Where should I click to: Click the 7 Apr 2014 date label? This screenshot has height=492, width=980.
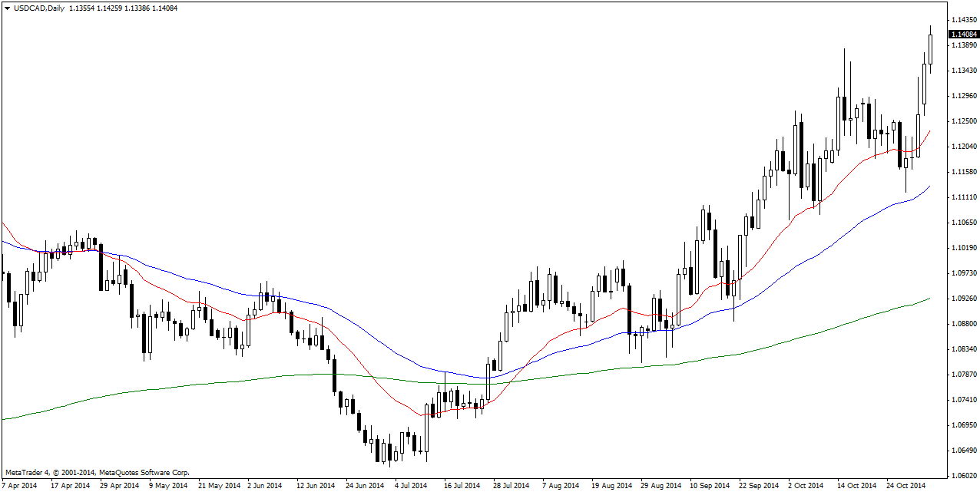[19, 486]
